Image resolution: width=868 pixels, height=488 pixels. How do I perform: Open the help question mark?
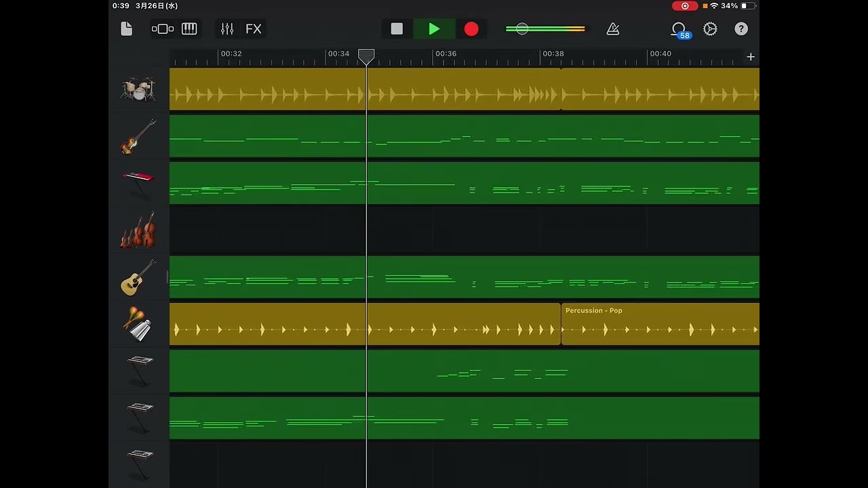[741, 28]
